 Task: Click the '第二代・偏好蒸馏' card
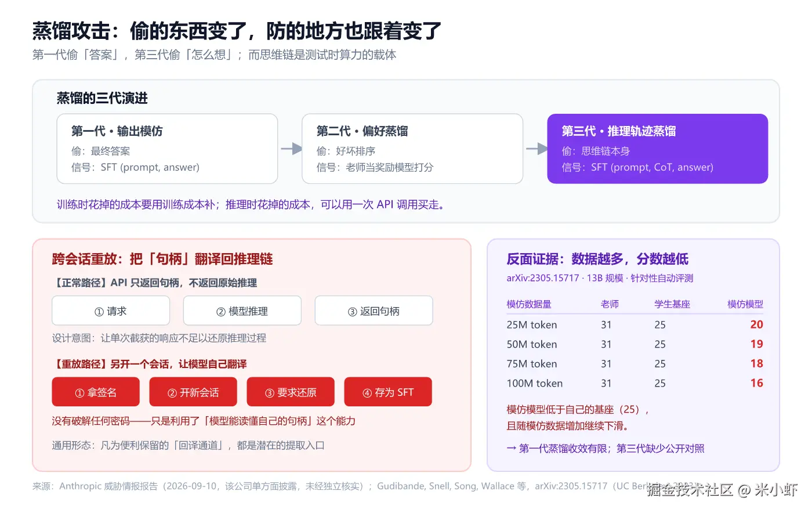[x=412, y=149]
